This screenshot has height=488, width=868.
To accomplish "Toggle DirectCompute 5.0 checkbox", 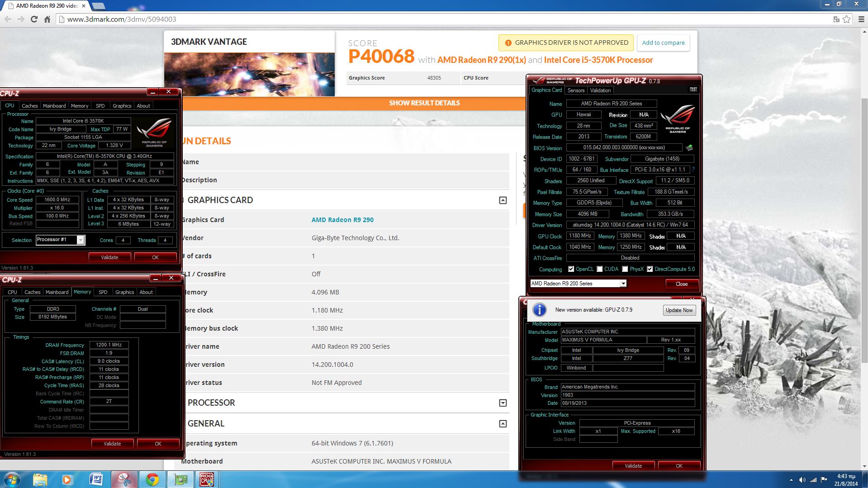I will pyautogui.click(x=650, y=269).
